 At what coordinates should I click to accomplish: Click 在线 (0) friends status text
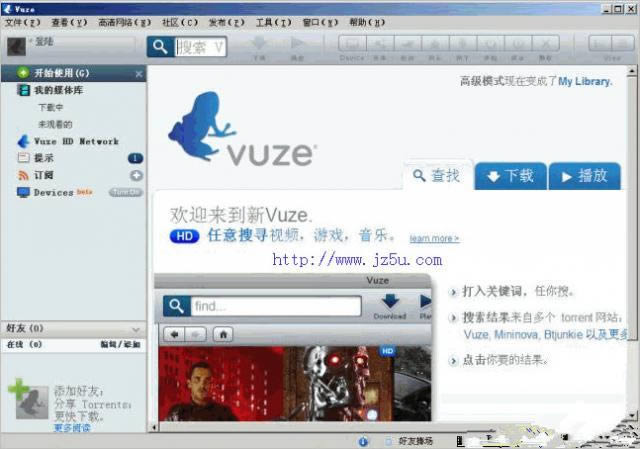[24, 345]
